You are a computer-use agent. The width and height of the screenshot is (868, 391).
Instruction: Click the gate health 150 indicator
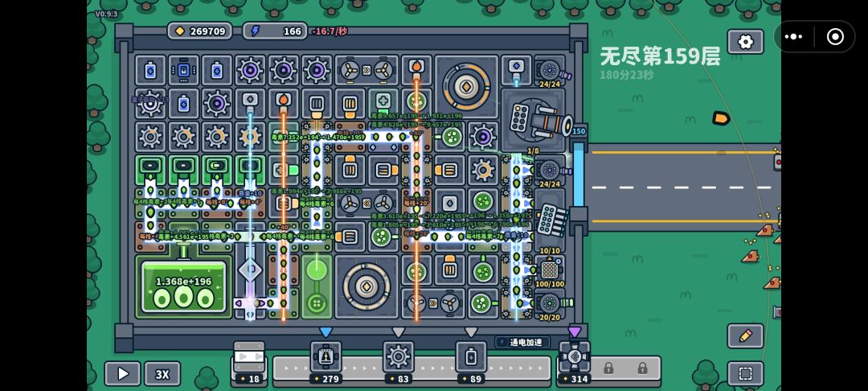click(579, 131)
